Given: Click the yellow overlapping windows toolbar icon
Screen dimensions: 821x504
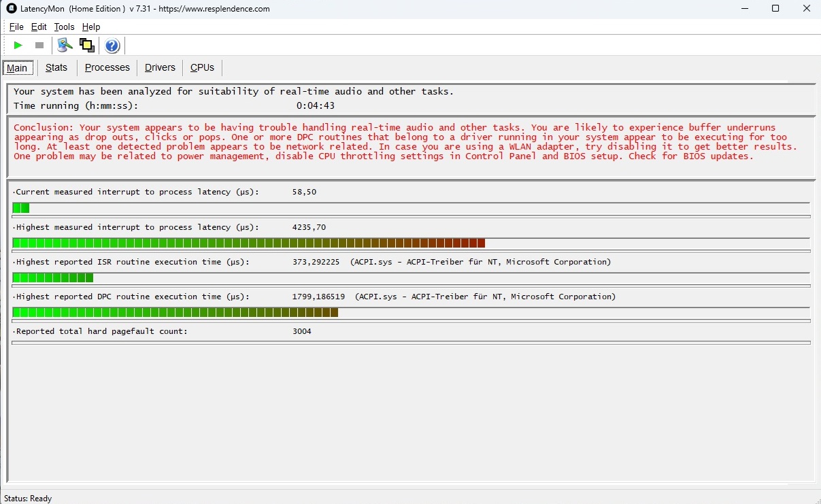Looking at the screenshot, I should (86, 46).
